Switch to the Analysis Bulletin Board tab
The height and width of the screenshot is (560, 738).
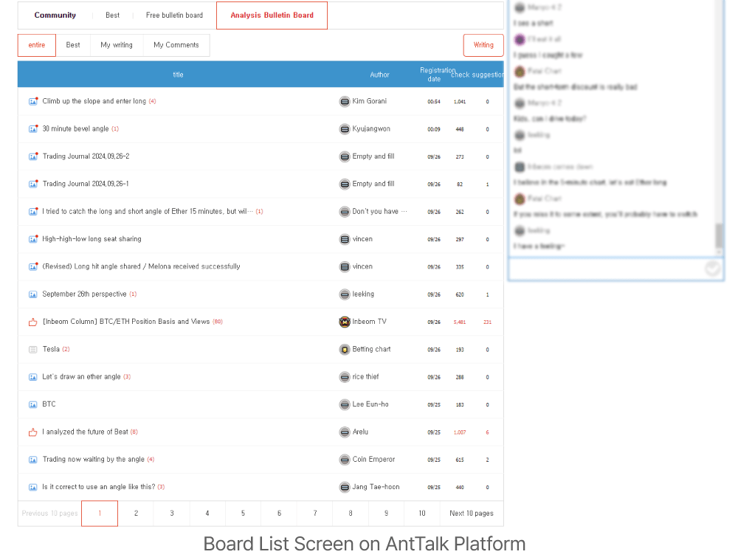pos(272,15)
